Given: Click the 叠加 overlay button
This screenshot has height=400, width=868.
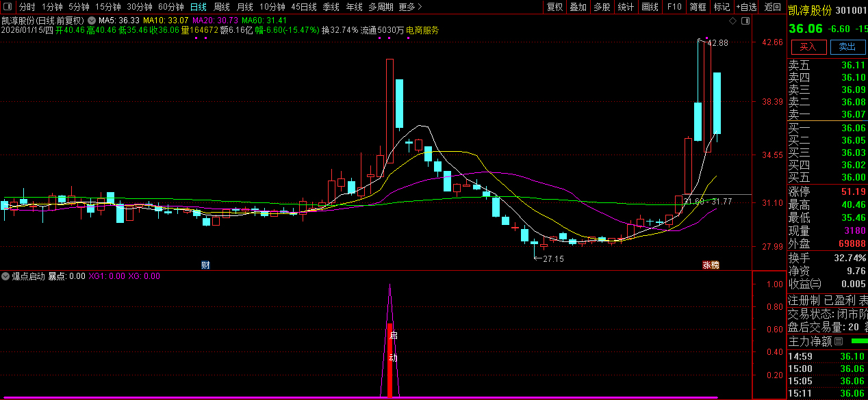Looking at the screenshot, I should coord(578,7).
